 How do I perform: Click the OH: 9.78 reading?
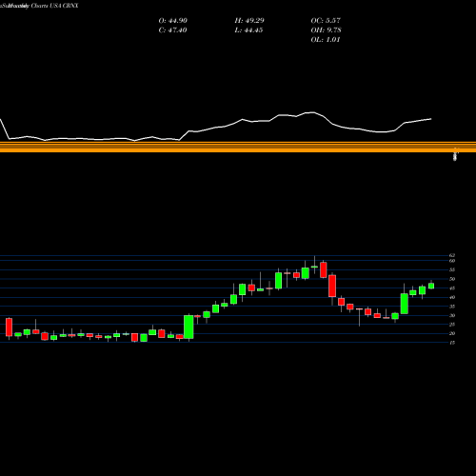click(x=326, y=30)
